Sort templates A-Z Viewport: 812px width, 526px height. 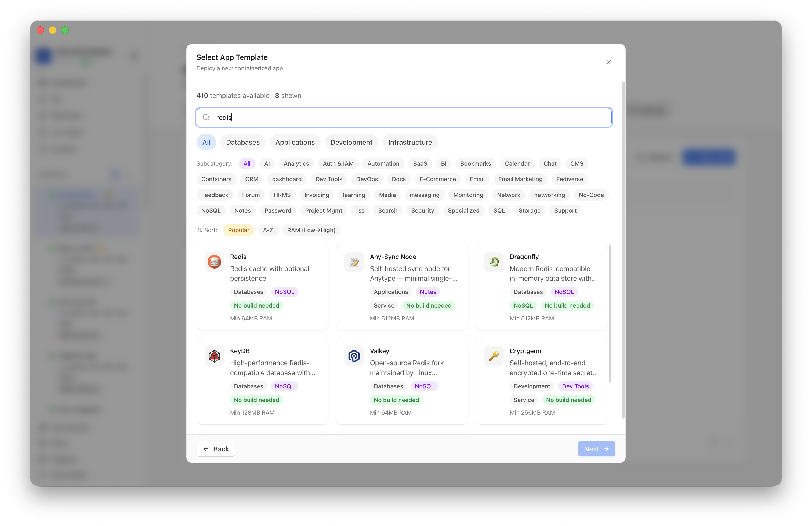point(268,230)
